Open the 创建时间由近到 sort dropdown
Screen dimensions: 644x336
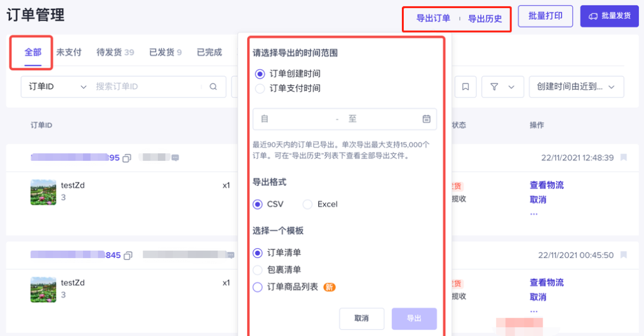click(576, 87)
